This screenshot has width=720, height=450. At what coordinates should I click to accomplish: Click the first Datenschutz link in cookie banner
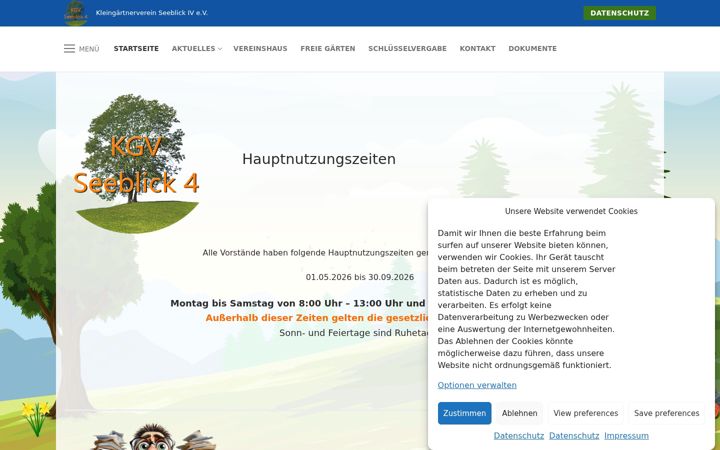[519, 436]
